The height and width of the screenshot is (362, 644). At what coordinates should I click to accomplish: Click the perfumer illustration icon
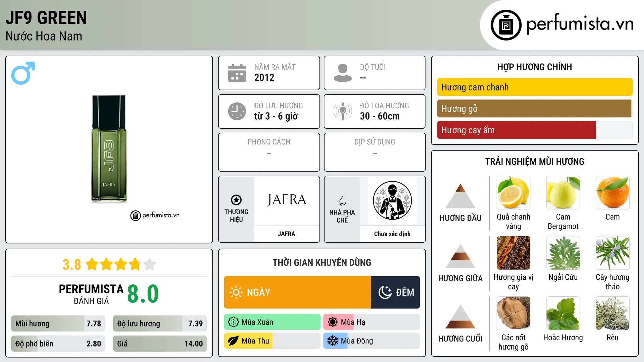click(392, 200)
